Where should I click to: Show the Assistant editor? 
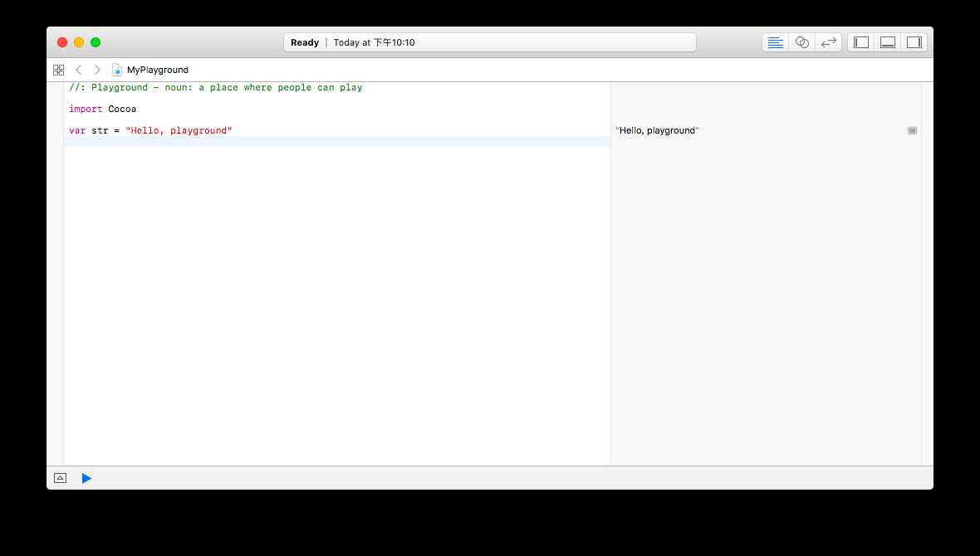point(802,42)
